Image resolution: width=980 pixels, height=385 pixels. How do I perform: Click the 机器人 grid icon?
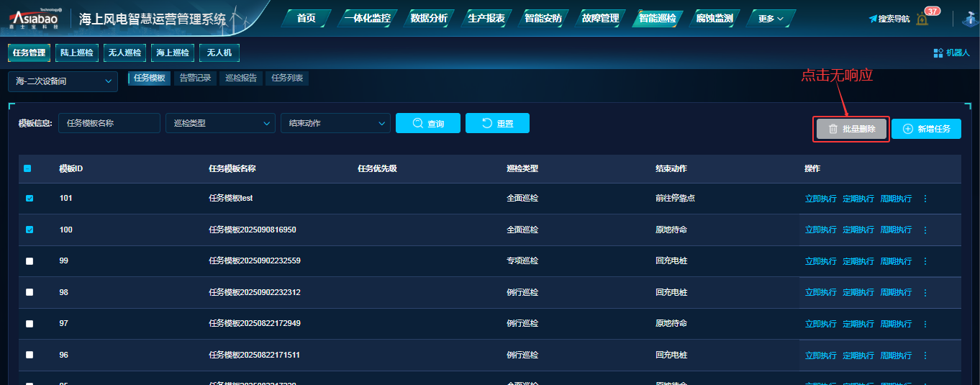click(938, 53)
